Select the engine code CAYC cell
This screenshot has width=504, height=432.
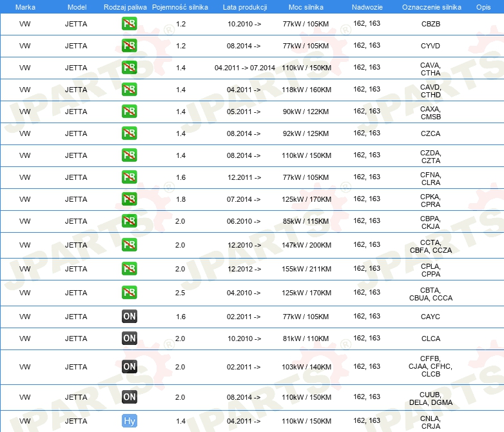431,317
